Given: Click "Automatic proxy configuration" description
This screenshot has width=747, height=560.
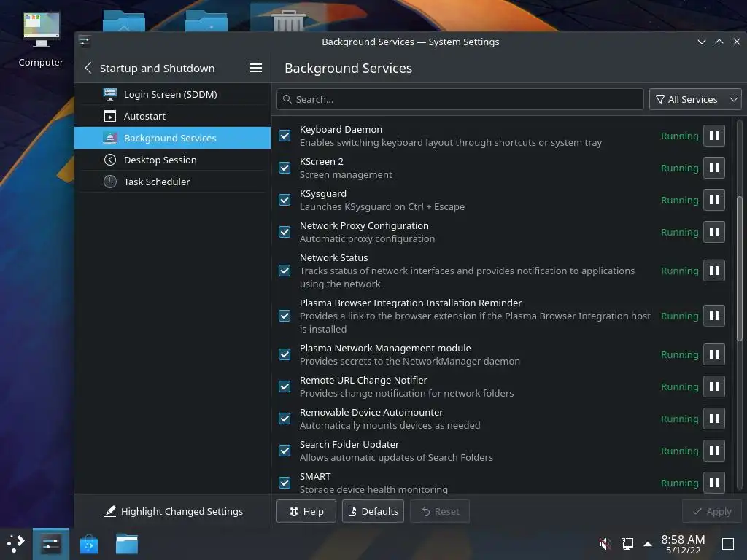Looking at the screenshot, I should point(368,239).
